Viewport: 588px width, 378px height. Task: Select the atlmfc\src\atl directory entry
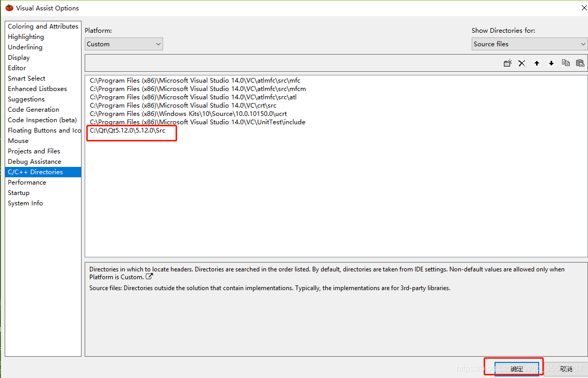[193, 97]
